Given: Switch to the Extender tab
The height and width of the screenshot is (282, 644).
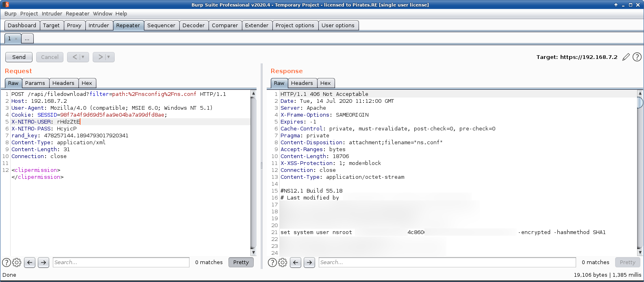Looking at the screenshot, I should click(x=257, y=25).
